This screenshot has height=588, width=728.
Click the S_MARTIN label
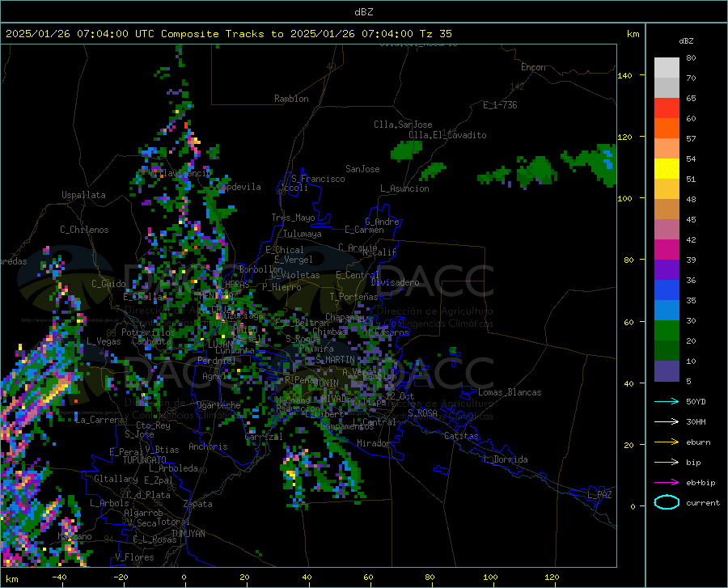click(335, 360)
